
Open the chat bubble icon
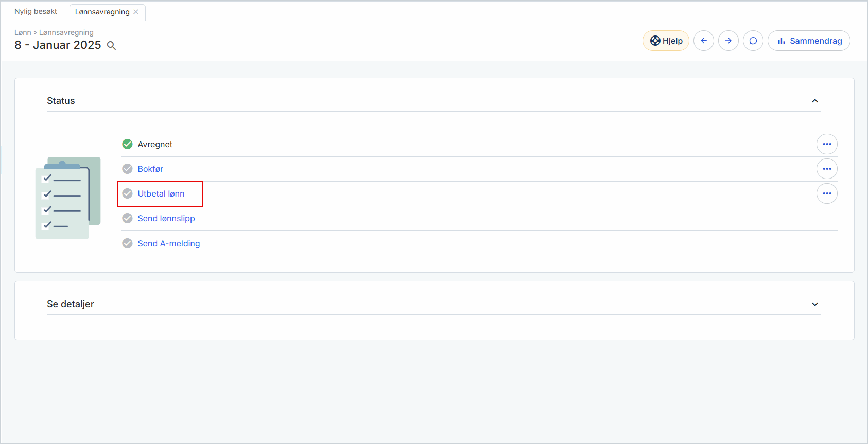click(x=753, y=41)
